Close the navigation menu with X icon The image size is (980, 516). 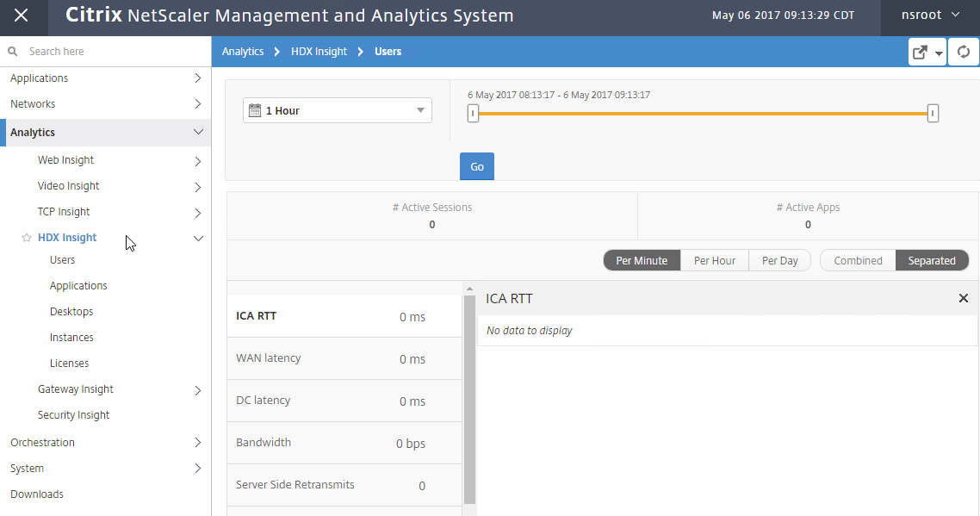[22, 15]
